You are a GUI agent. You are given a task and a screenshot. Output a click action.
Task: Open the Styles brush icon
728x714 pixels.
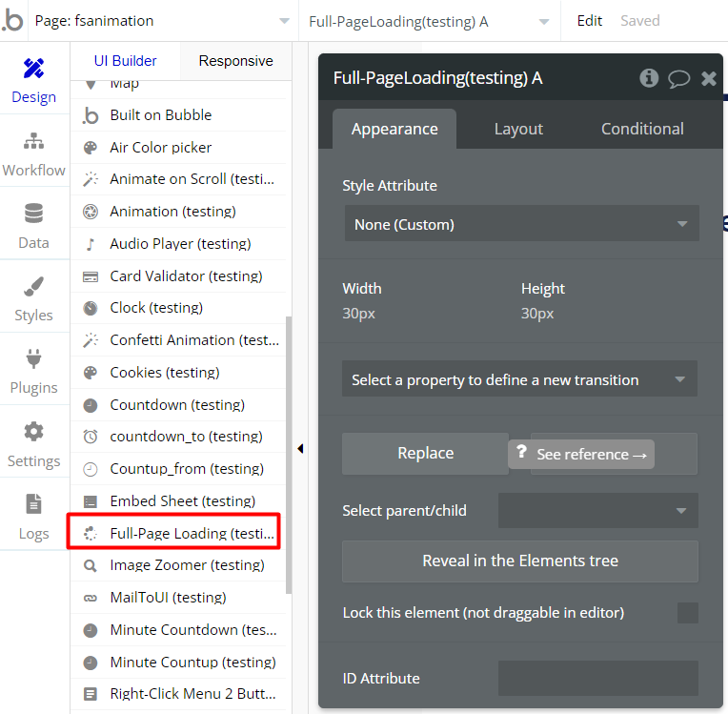[x=34, y=298]
